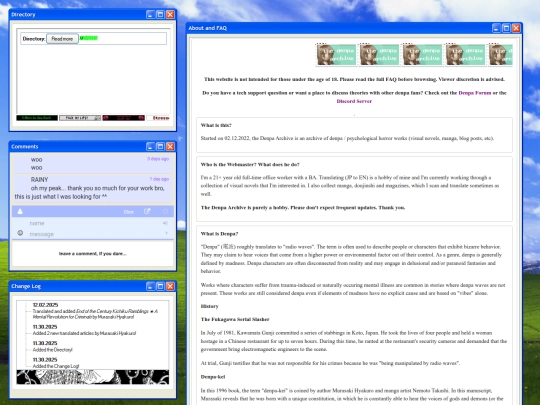Image resolution: width=540 pixels, height=405 pixels.
Task: Maximize the Directory window
Action: (160, 14)
